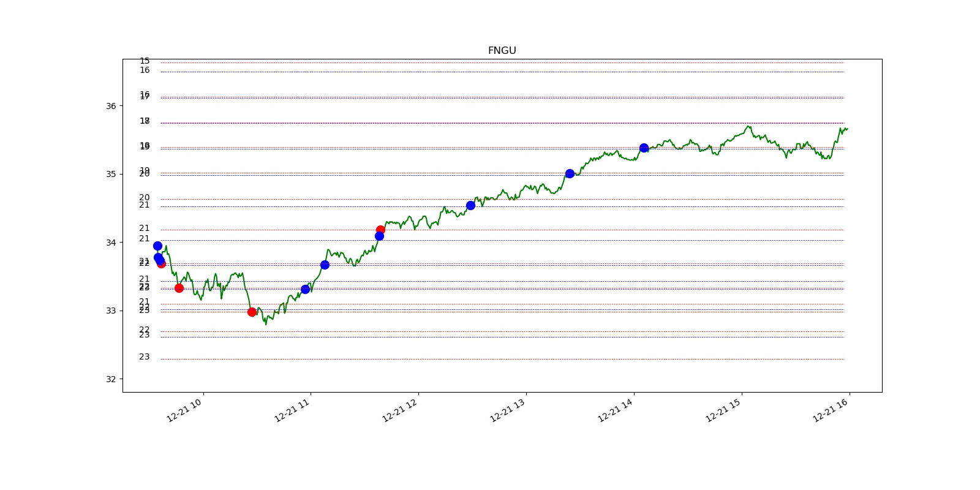Click x-axis label 12-21 14
This screenshot has height=490, width=980.
click(616, 410)
